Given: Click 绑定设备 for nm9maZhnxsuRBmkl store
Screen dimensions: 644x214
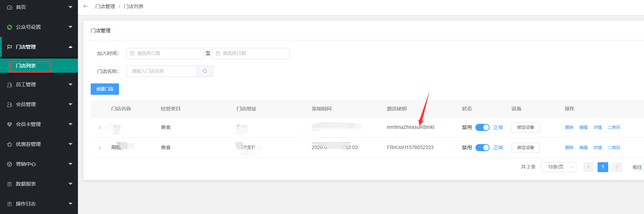Looking at the screenshot, I should click(525, 127).
